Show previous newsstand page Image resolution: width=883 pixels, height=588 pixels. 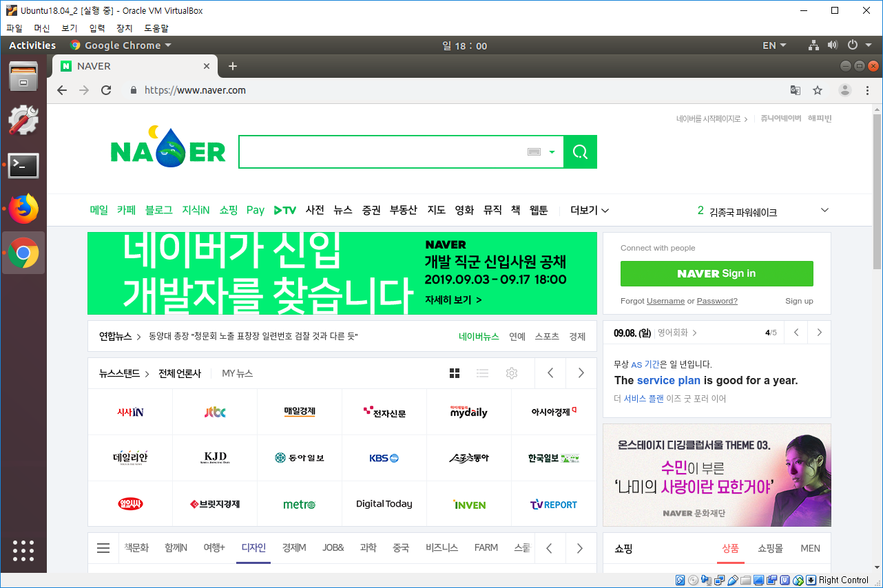point(550,373)
